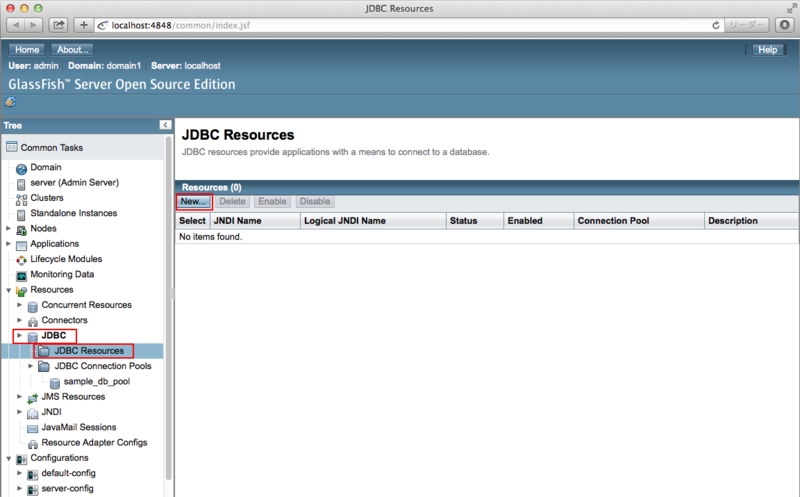800x497 pixels.
Task: Open the Help page
Action: click(x=767, y=49)
